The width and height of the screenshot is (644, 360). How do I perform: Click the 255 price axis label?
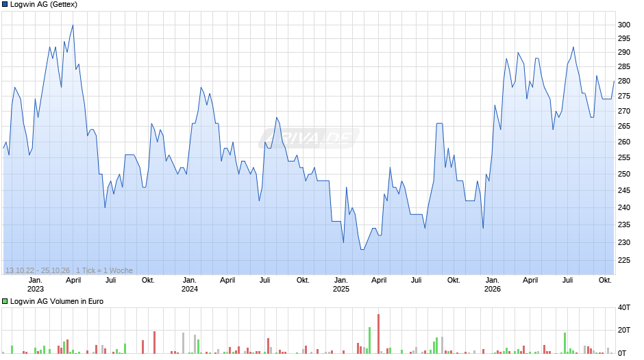[624, 157]
